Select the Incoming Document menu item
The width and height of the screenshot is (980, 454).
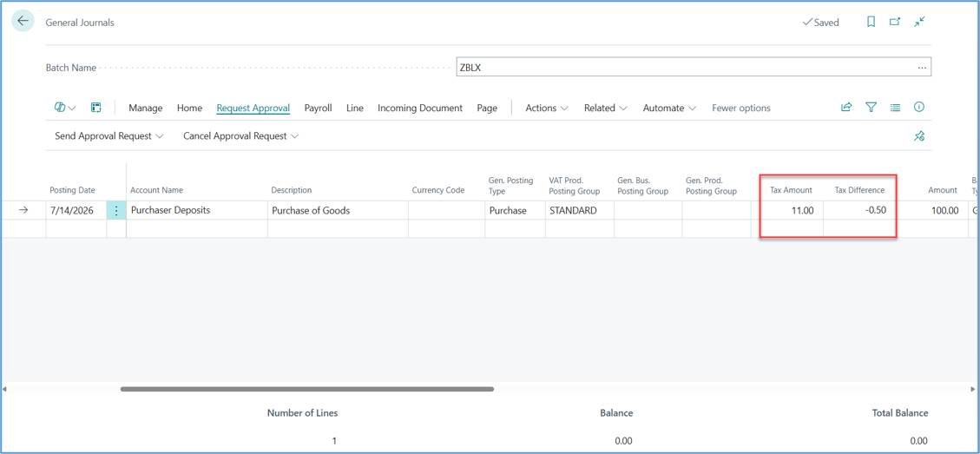pos(420,108)
